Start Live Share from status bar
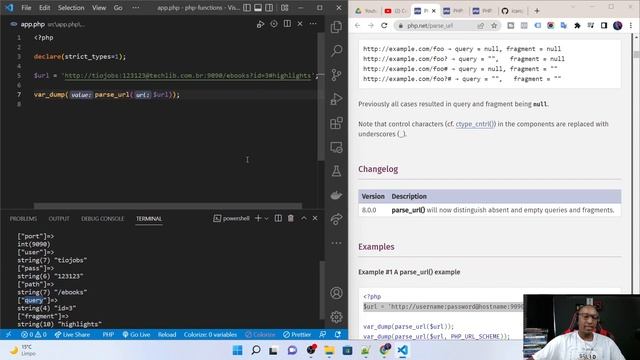 (x=72, y=335)
